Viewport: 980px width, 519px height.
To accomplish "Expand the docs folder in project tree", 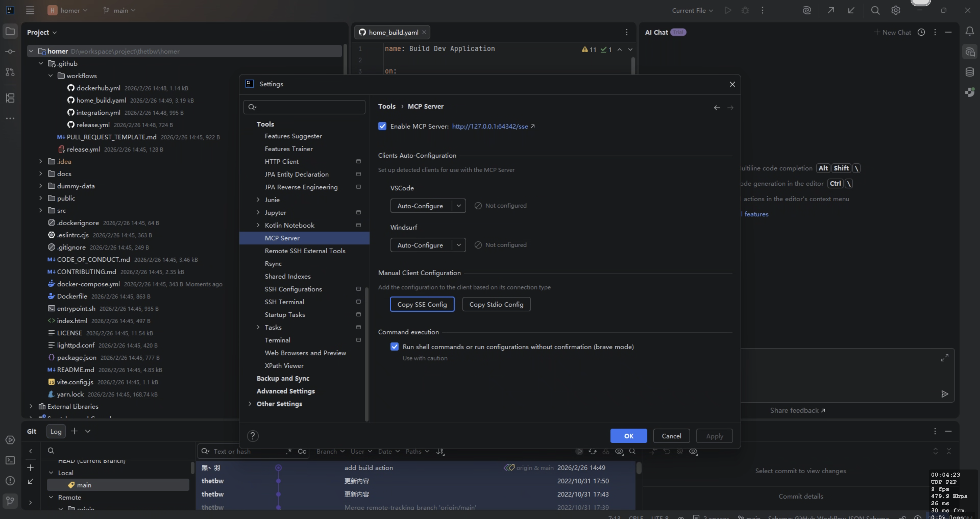I will (41, 174).
